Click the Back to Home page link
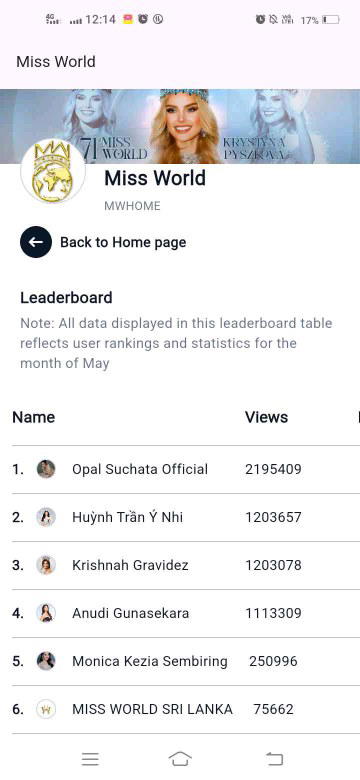Viewport: 360px width, 780px height. [123, 242]
